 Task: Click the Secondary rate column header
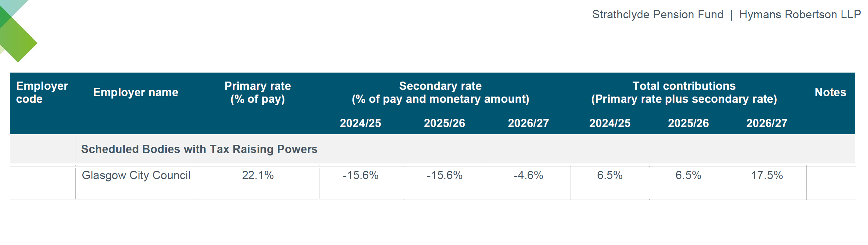440,92
